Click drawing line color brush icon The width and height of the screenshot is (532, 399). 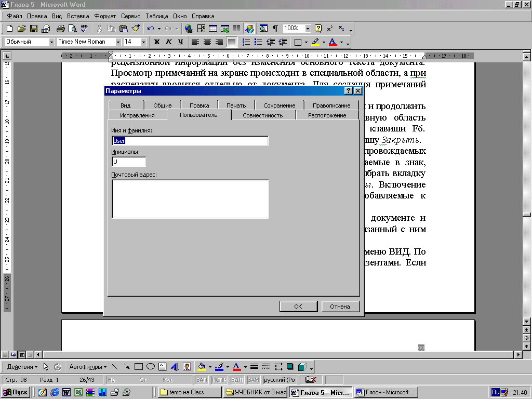click(x=219, y=367)
